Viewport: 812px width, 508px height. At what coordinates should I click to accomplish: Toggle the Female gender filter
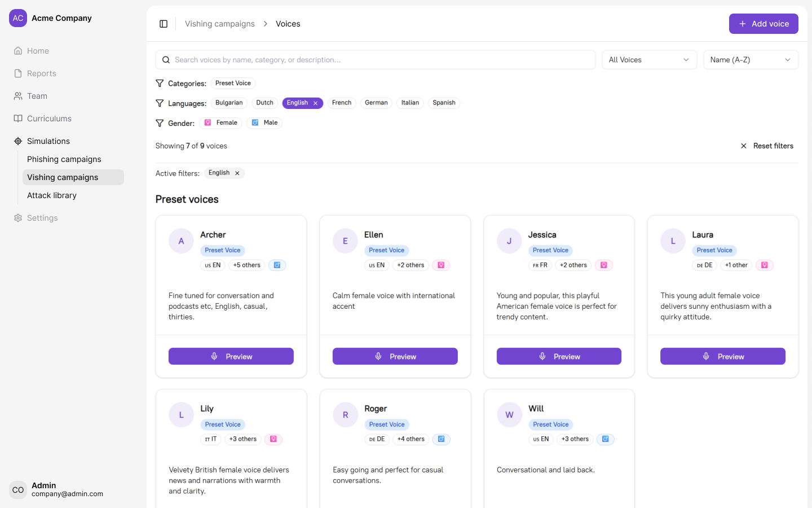[221, 123]
